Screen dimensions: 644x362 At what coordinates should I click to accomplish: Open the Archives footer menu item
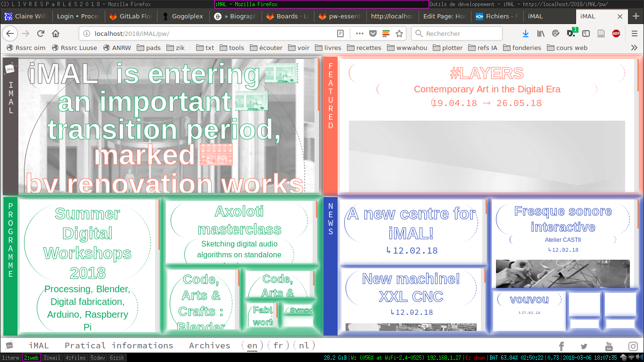(x=209, y=346)
